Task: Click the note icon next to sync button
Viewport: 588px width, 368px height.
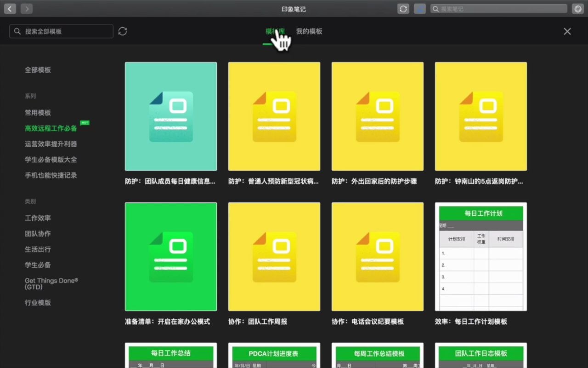Action: coord(419,8)
